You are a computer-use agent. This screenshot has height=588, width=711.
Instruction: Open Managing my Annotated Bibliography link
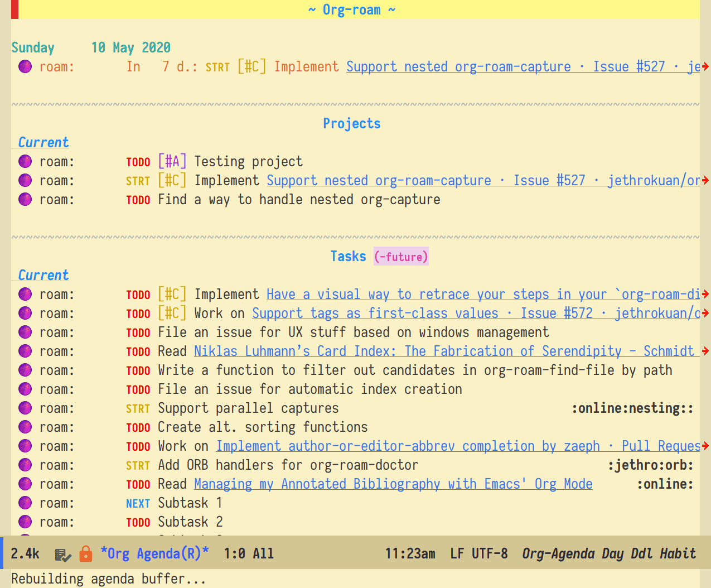coord(393,484)
